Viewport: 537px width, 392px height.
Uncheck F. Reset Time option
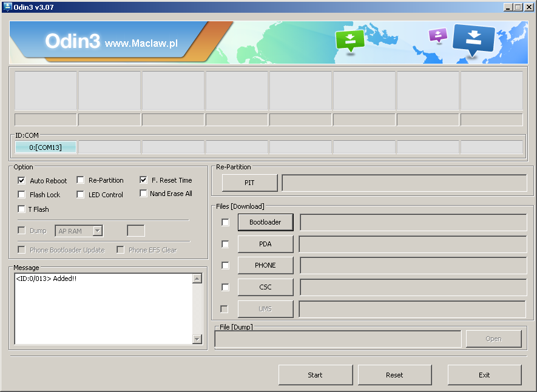143,180
